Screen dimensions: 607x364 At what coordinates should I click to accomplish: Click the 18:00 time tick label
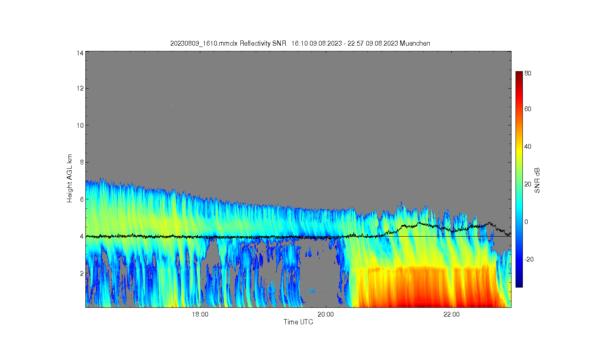[x=200, y=315]
